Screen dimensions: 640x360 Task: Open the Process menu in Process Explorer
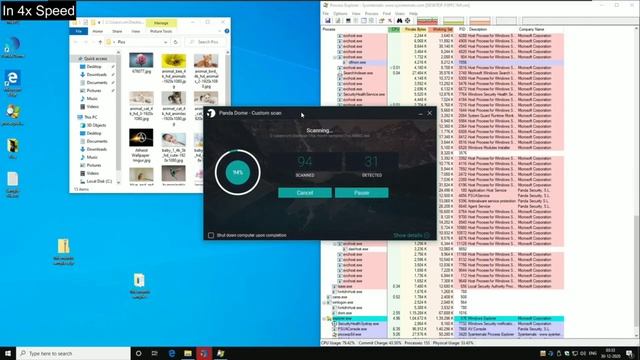pyautogui.click(x=371, y=13)
